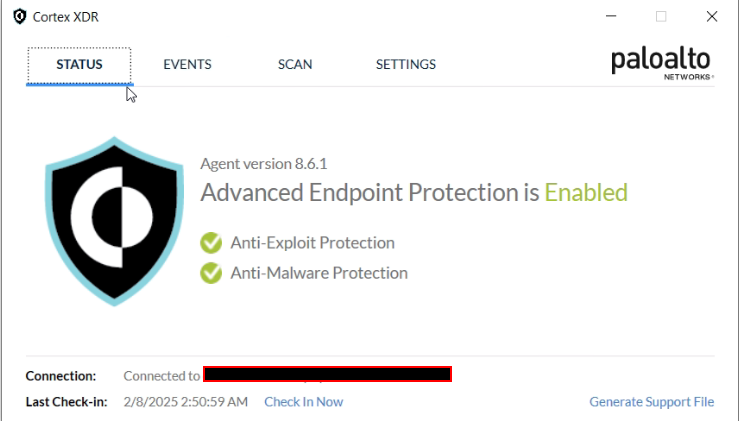Minimize the Cortex XDR window

pyautogui.click(x=611, y=17)
